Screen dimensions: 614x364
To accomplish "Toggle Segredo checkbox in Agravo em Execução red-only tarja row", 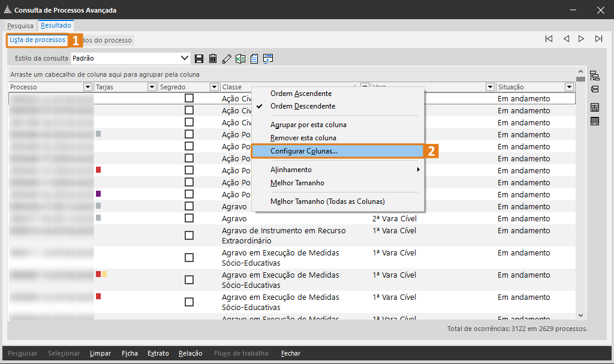I will [189, 302].
